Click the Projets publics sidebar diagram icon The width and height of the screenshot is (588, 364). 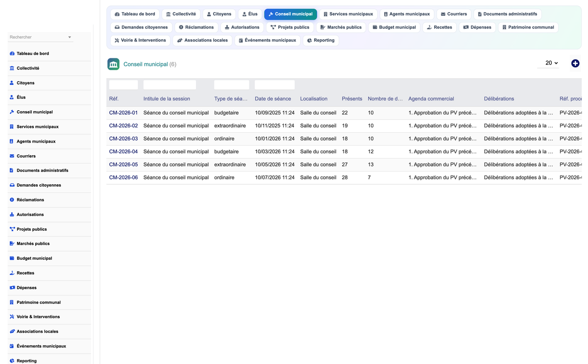click(x=12, y=229)
